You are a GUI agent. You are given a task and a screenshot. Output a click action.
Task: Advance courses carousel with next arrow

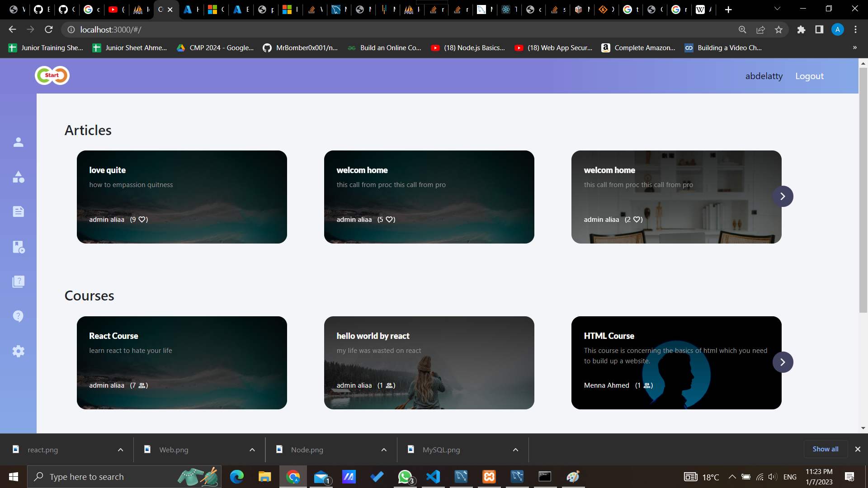783,362
